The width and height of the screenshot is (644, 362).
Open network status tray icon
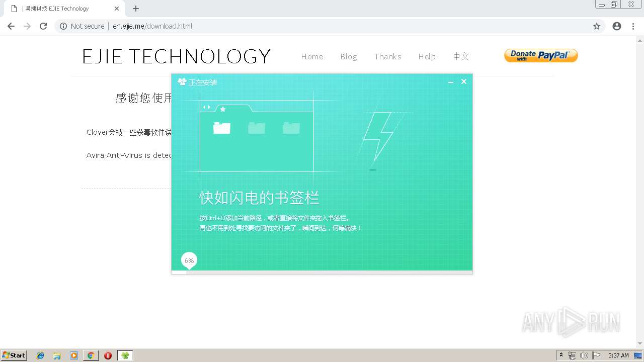pos(572,355)
